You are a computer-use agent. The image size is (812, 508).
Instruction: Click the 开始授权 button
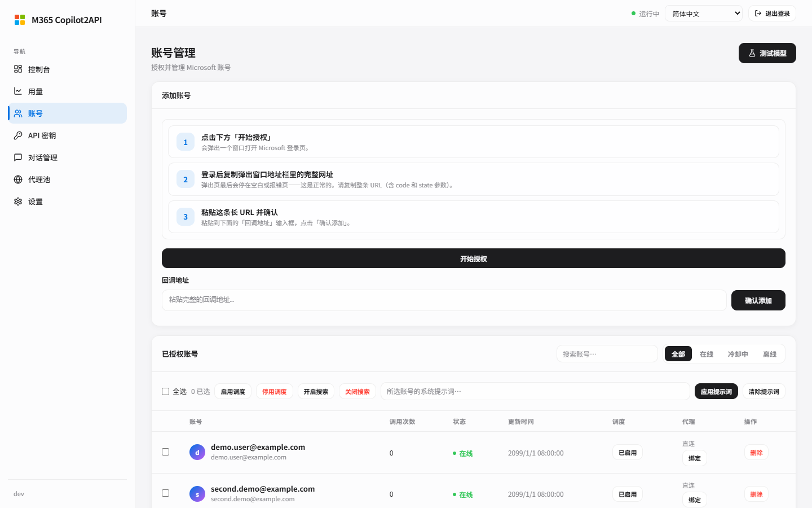point(474,259)
